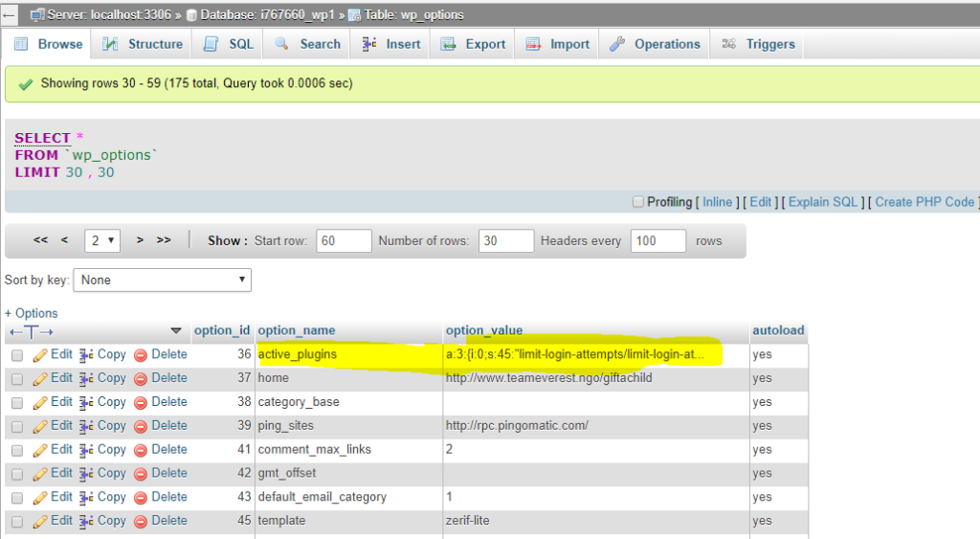
Task: Switch to the Structure tab
Action: [x=143, y=44]
